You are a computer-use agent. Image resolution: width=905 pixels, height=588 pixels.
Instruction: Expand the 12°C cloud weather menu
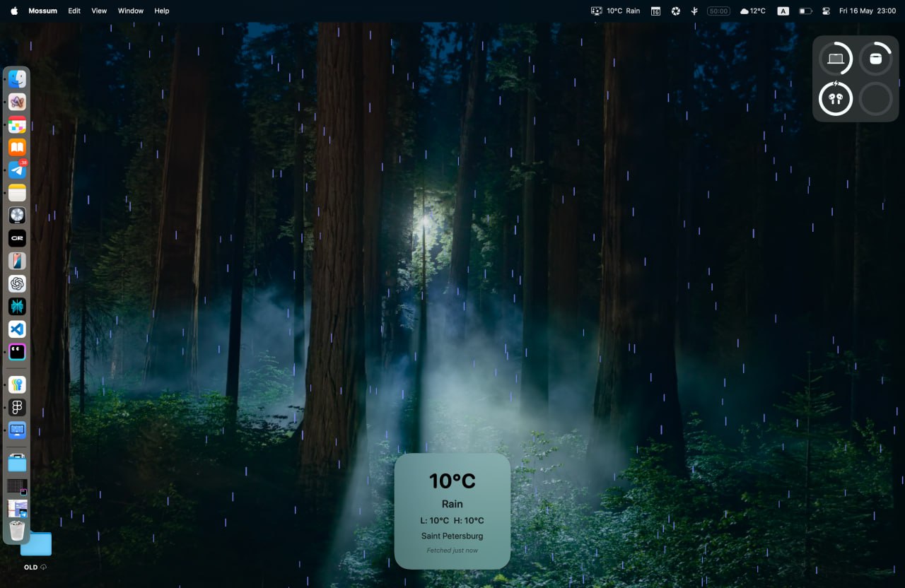752,11
